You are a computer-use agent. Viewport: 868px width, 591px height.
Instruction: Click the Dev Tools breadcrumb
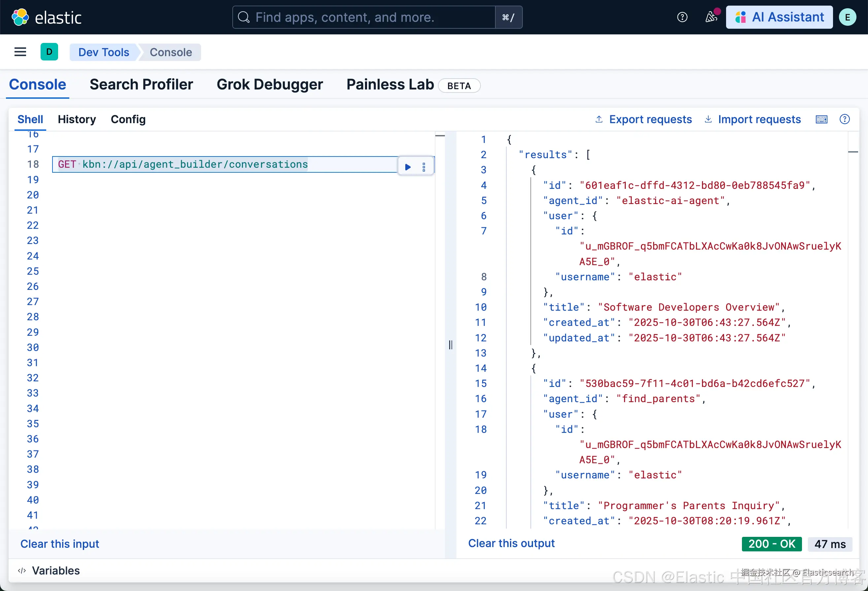(x=103, y=52)
